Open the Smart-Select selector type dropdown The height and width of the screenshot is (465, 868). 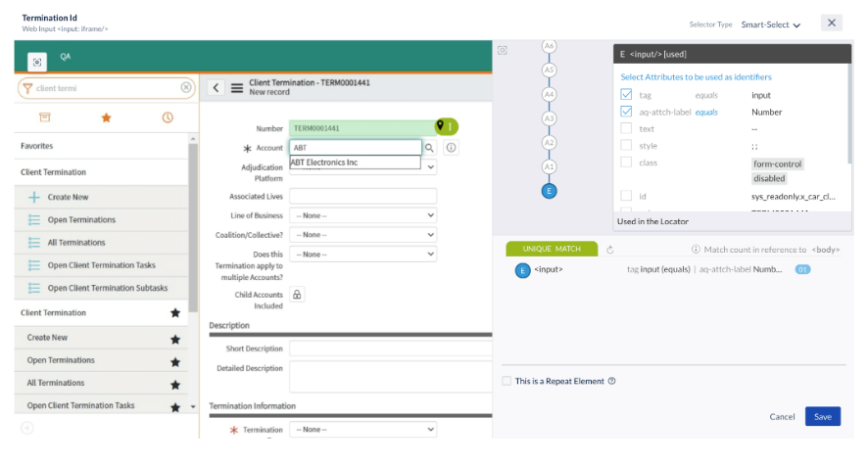click(771, 24)
